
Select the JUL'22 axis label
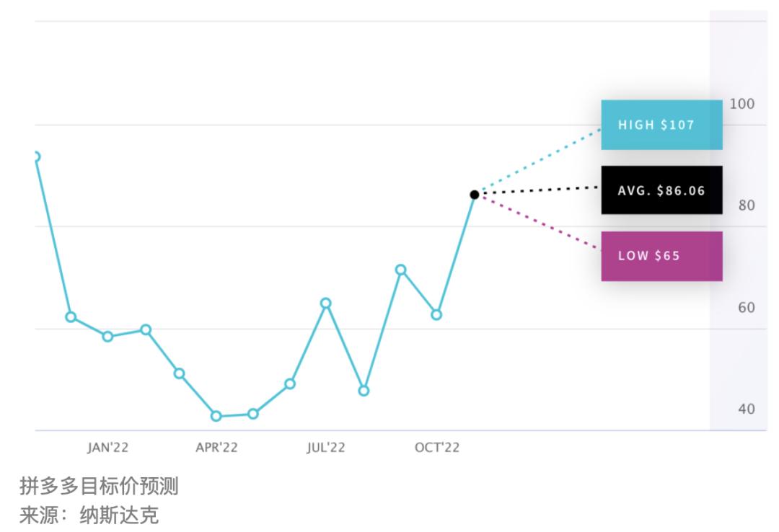point(326,448)
